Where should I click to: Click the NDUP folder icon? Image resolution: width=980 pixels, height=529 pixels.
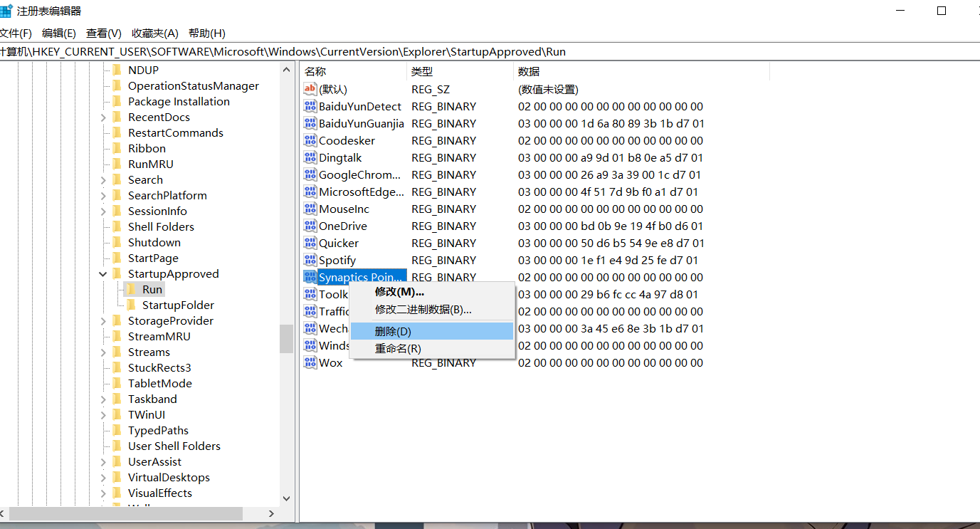pos(117,70)
